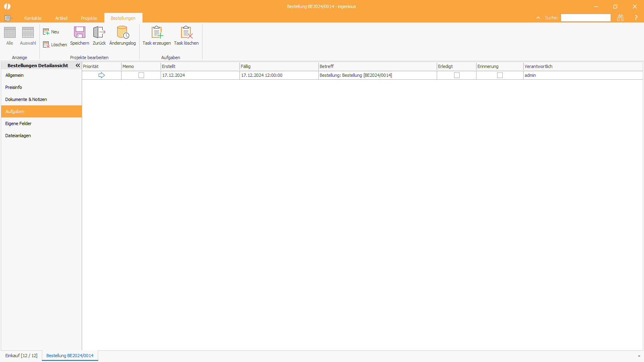Screen dimensions: 644x362
Task: Toggle Erinnerung checkbox in task row
Action: [x=500, y=75]
